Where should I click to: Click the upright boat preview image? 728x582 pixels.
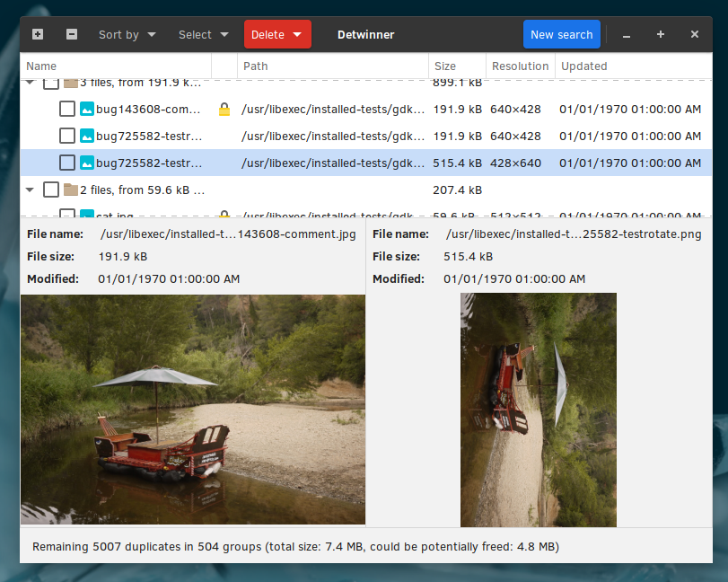pos(193,409)
